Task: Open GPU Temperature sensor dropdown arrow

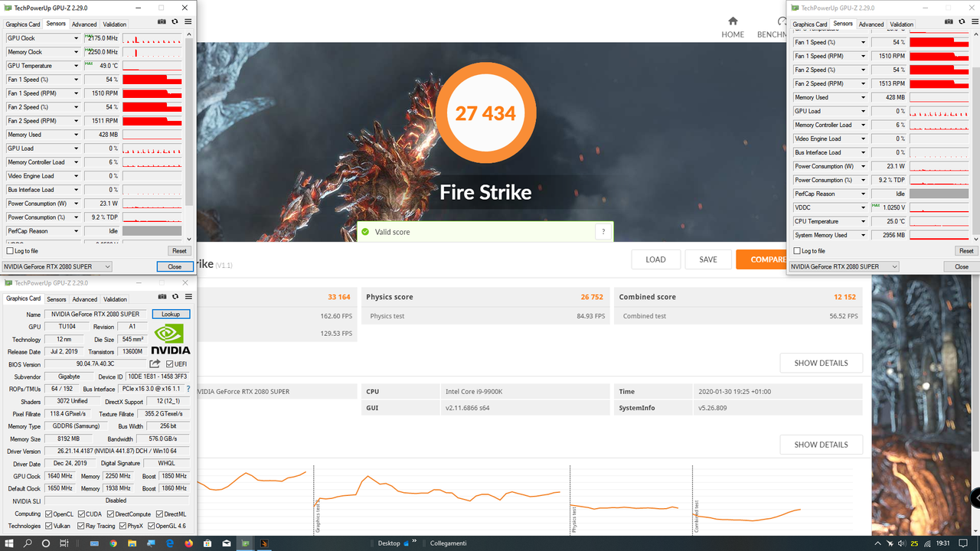Action: 77,66
